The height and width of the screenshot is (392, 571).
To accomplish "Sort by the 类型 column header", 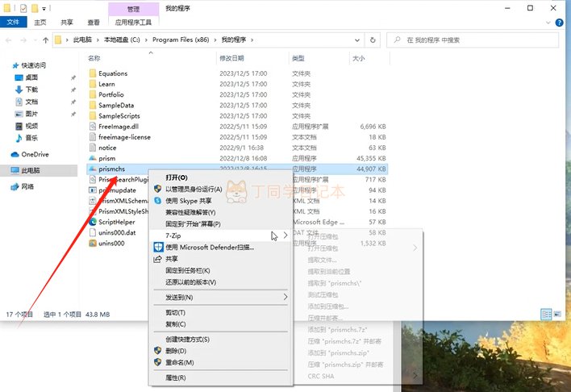I will pyautogui.click(x=298, y=58).
